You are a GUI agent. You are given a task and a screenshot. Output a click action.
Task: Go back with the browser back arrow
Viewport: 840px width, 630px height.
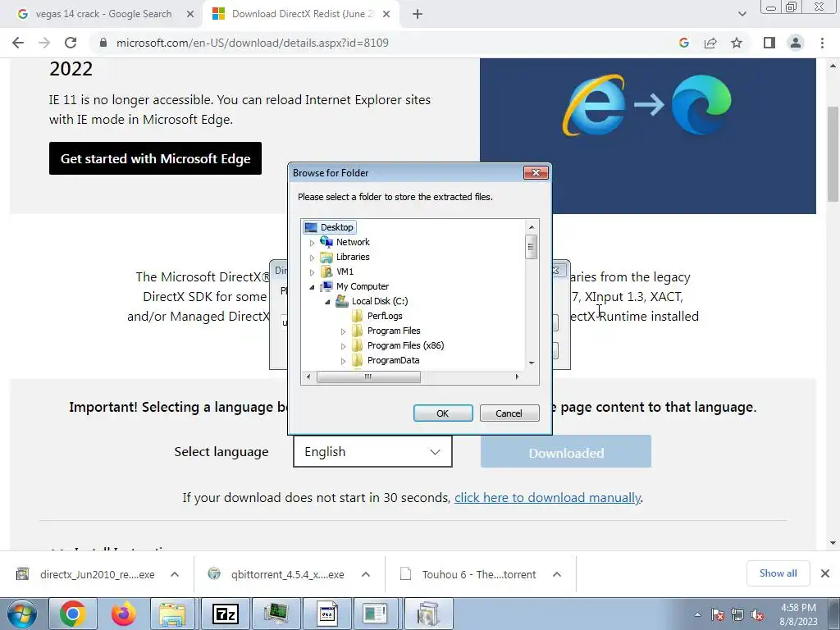point(18,43)
